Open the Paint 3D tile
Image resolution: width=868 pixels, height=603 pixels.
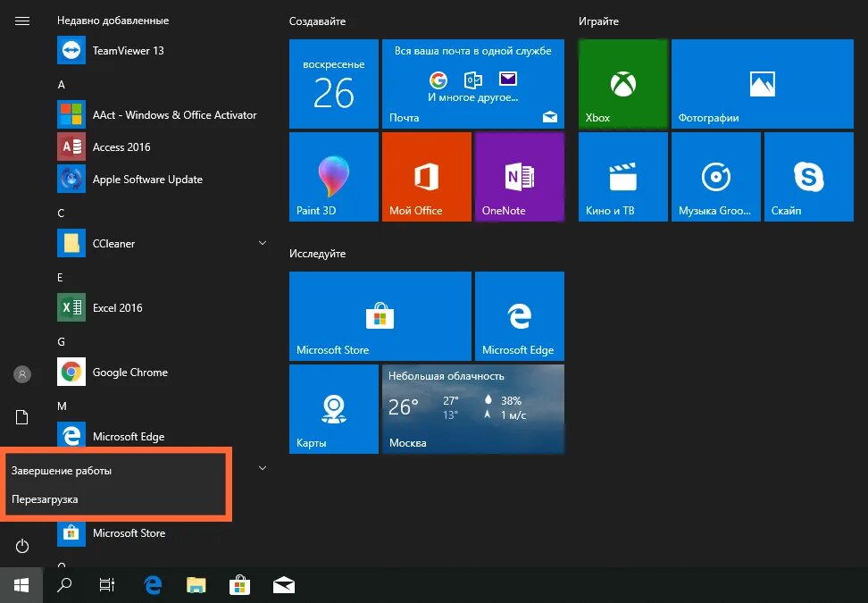tap(334, 177)
